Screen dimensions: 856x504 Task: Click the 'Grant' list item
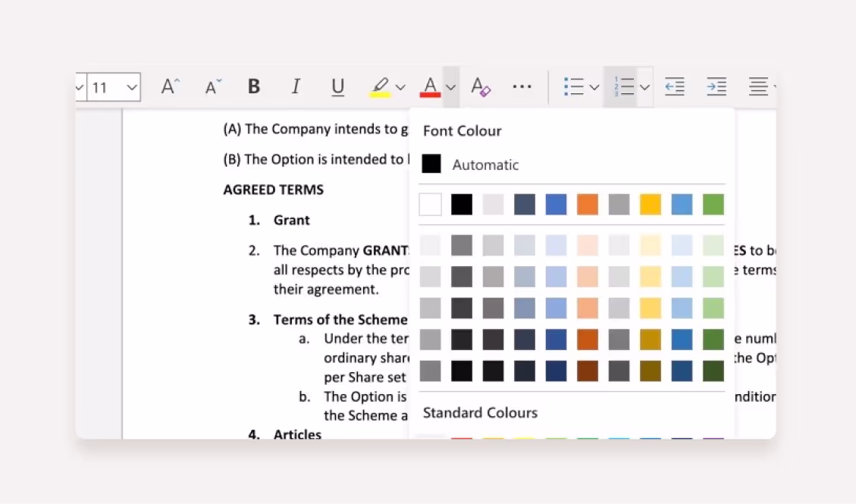coord(291,221)
